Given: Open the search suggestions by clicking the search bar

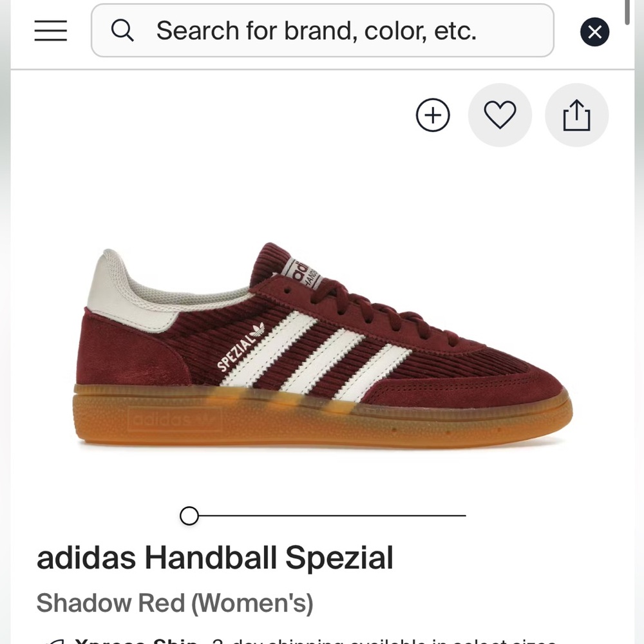Looking at the screenshot, I should [x=322, y=30].
